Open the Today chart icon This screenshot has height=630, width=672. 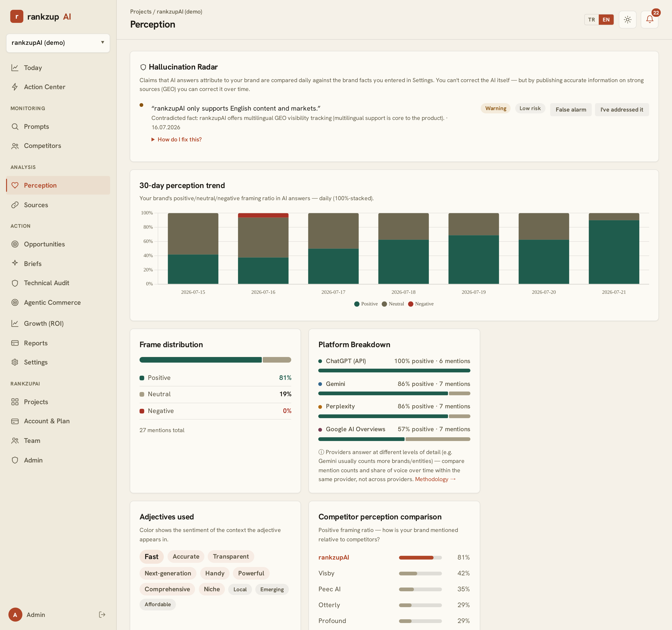click(x=15, y=68)
